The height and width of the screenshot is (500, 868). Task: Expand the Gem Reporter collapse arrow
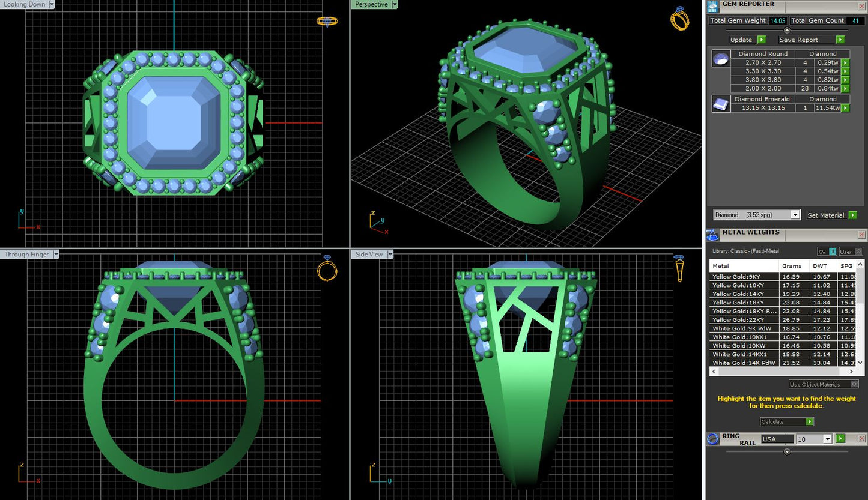point(787,30)
